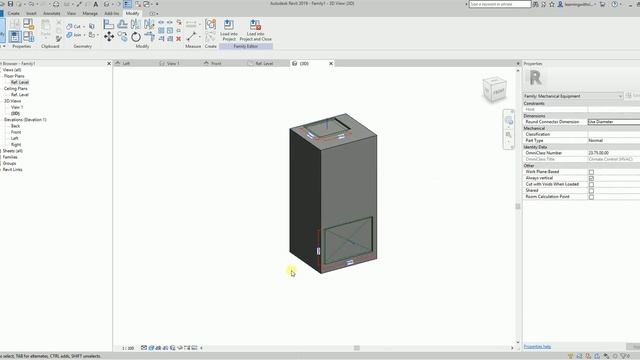Open the Insert ribbon tab
This screenshot has width=640, height=360.
click(31, 13)
